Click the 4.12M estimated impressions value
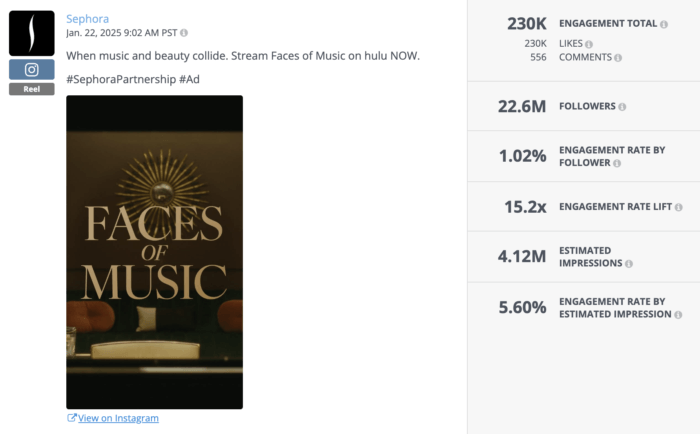Viewport: 700px width, 434px height. [x=522, y=256]
